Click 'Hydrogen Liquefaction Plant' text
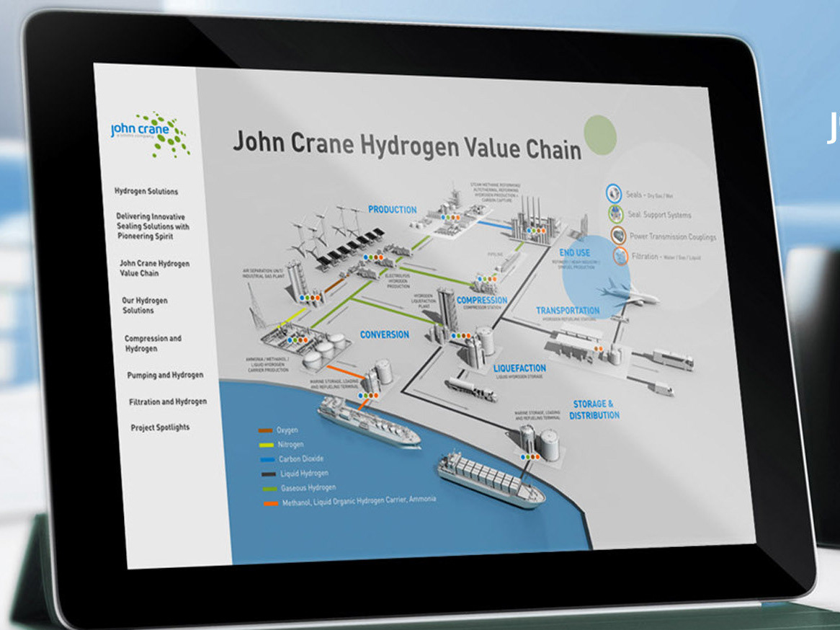This screenshot has width=840, height=630. 423,301
